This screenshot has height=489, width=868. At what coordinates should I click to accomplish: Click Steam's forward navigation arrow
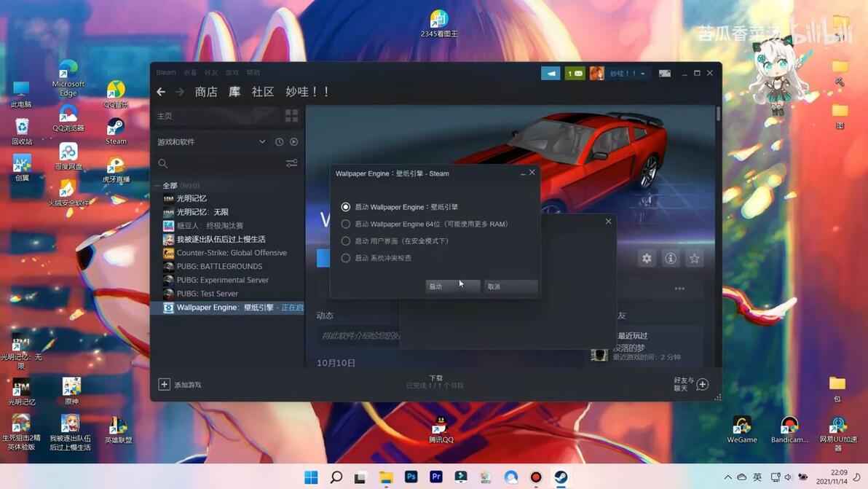pos(179,92)
